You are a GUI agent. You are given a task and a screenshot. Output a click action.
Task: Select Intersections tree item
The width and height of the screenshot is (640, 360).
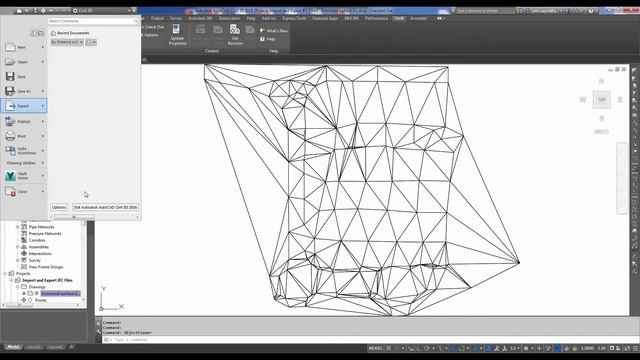click(40, 253)
